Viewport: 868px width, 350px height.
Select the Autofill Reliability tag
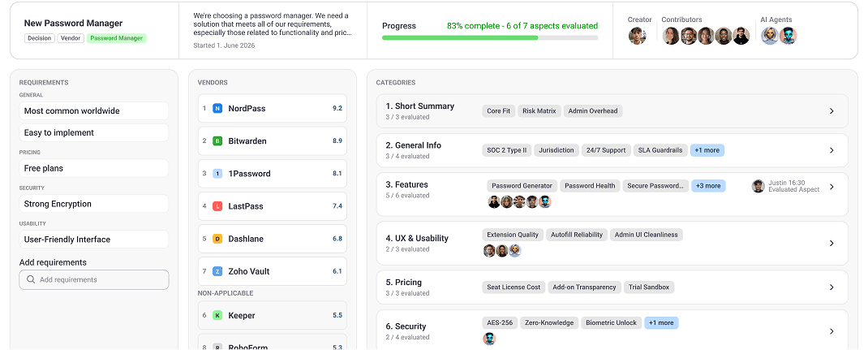(x=577, y=235)
